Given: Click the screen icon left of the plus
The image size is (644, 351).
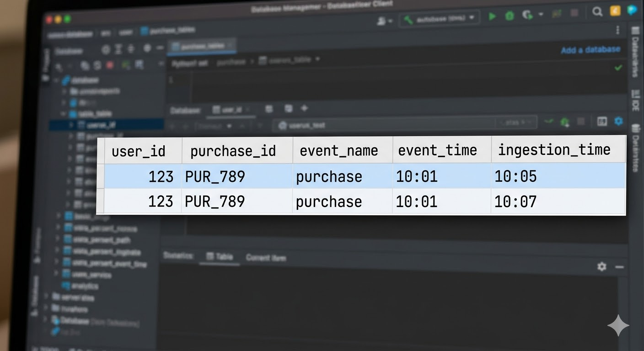Looking at the screenshot, I should [x=288, y=109].
